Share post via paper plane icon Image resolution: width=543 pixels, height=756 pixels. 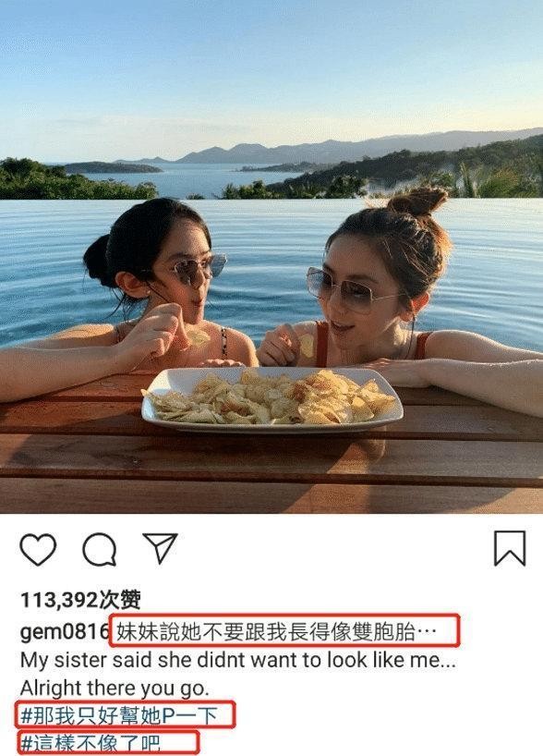click(161, 548)
